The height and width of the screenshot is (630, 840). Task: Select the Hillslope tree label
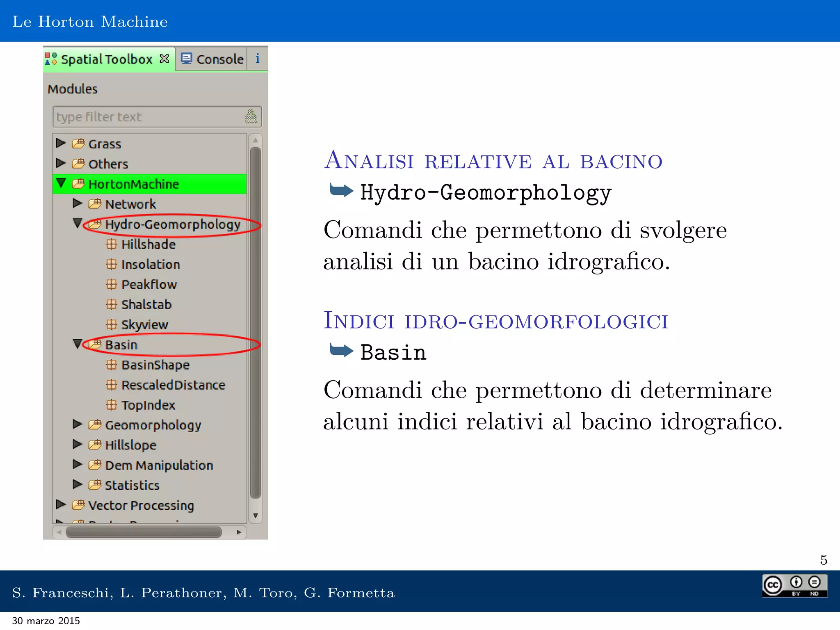130,445
